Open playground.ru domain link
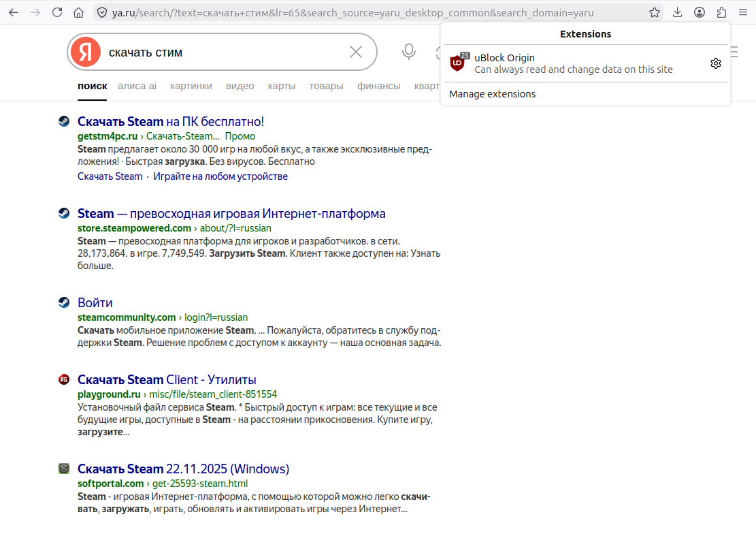The image size is (756, 536). point(109,394)
